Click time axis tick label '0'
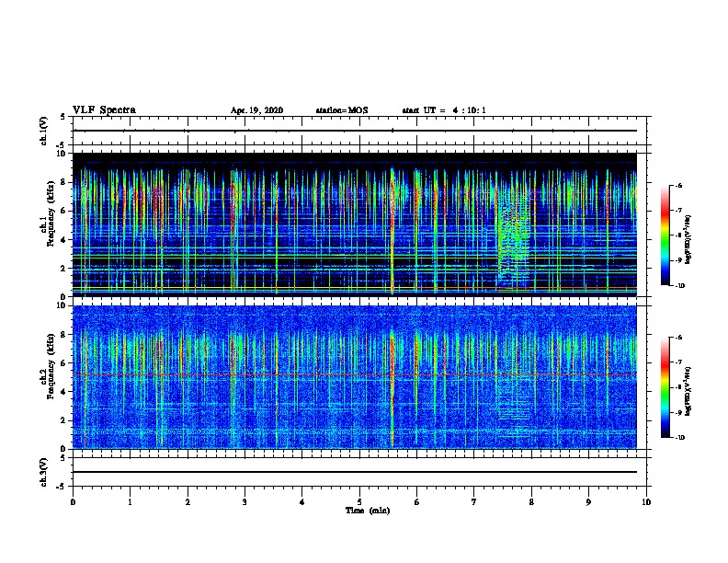 (73, 501)
